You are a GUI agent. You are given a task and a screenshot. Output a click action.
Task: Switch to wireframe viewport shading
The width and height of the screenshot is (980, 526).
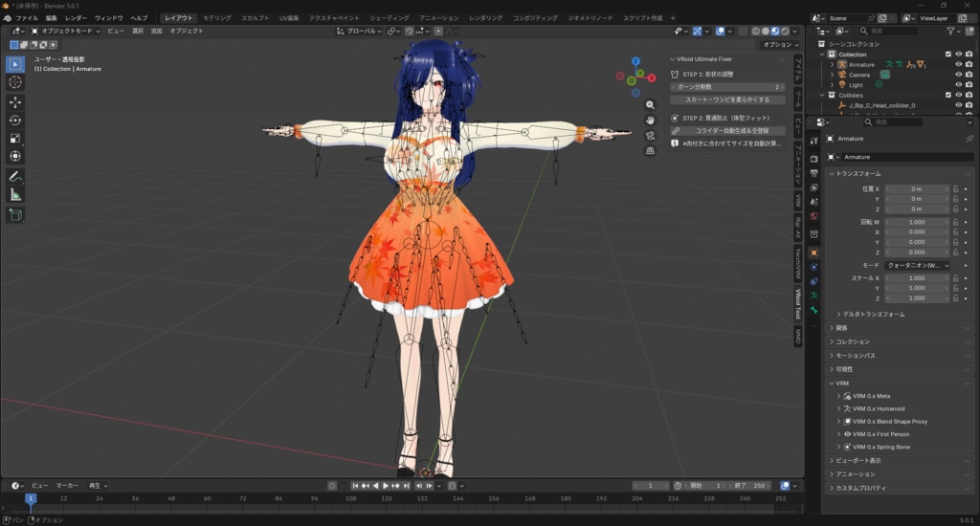[x=756, y=31]
